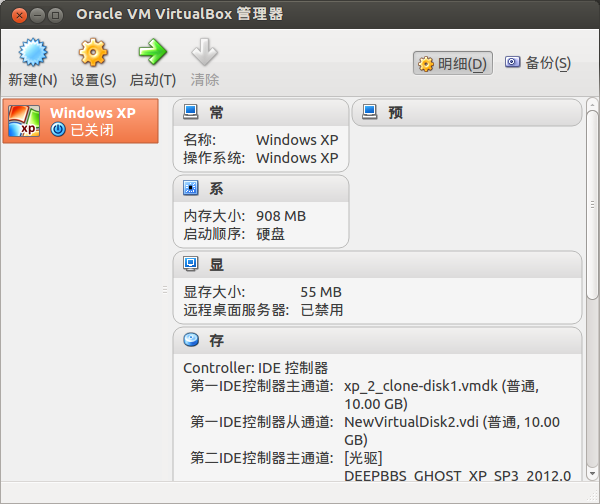Click 第一IDE控制器主通道 label
Screen dimensions: 600x504
point(262,386)
